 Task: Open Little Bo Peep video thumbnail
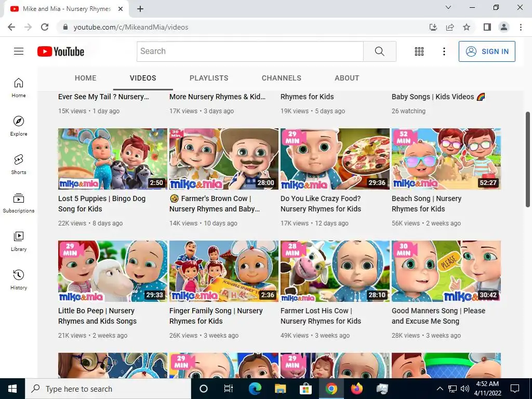113,271
